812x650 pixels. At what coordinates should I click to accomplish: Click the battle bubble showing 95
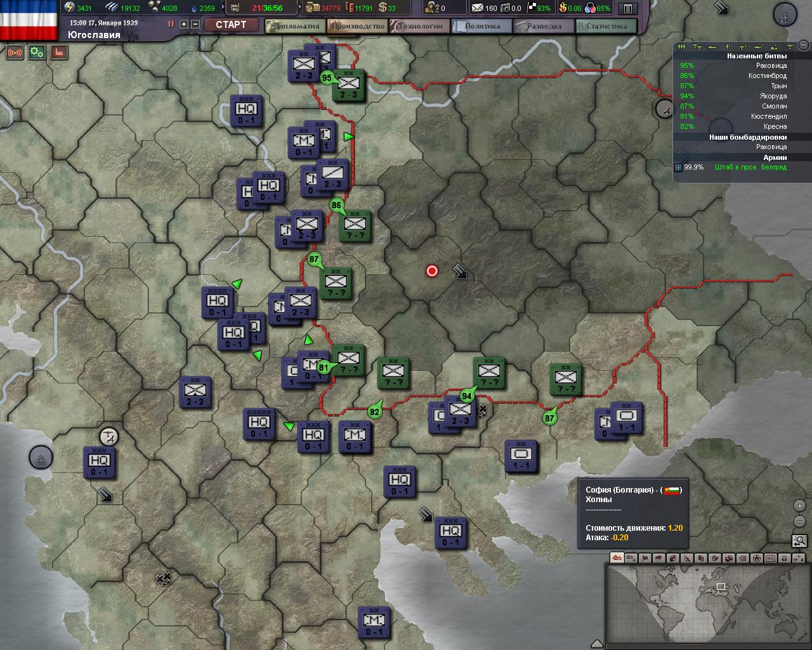tap(327, 77)
